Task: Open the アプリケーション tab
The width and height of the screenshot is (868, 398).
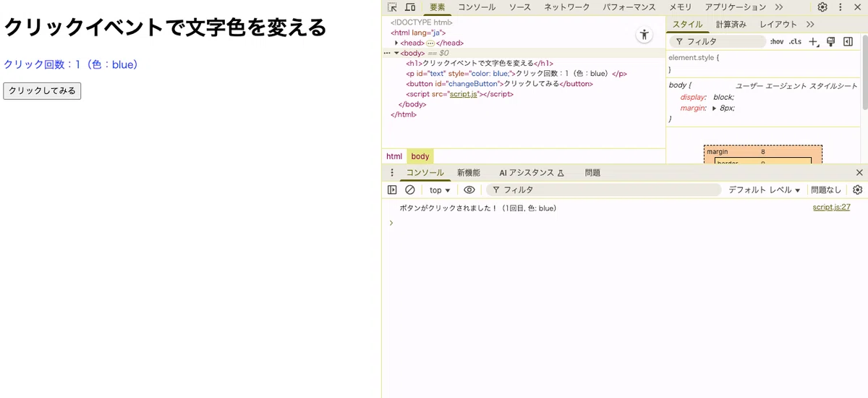Action: (x=735, y=7)
